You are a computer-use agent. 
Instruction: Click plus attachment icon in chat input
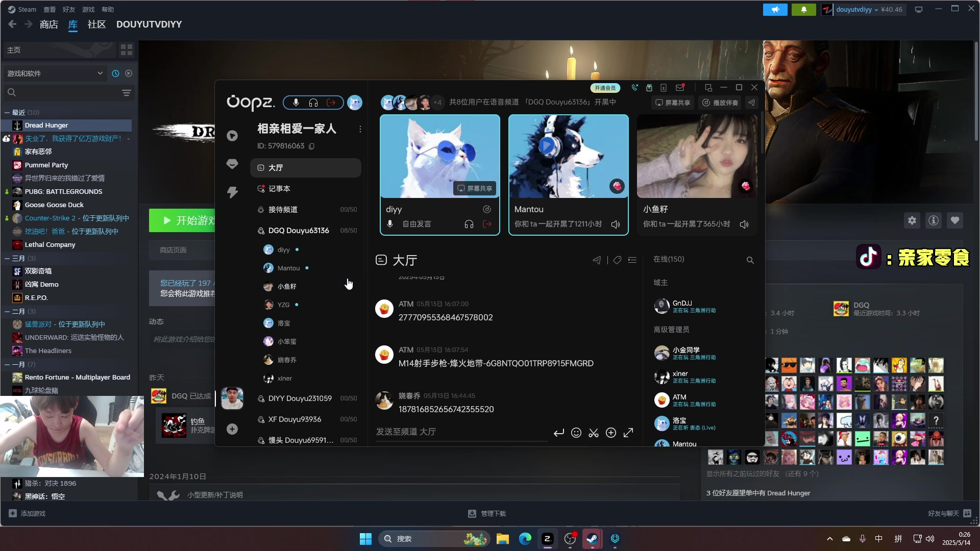[611, 433]
